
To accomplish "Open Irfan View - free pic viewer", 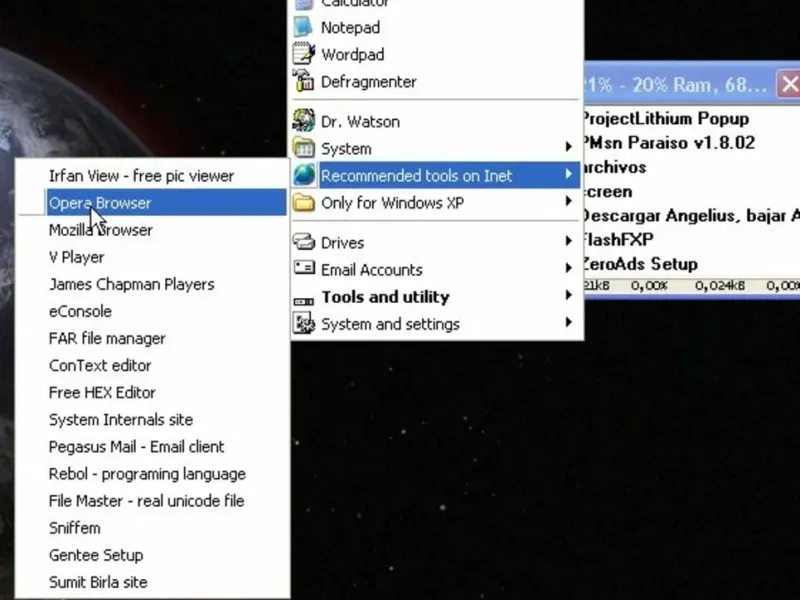I will [153, 176].
